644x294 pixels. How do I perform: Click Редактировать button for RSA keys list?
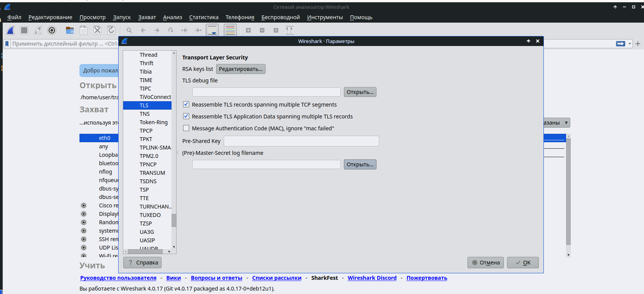click(241, 69)
